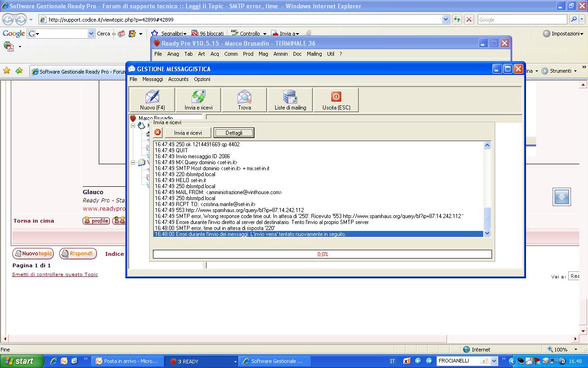
Task: Click the IE back arrow button
Action: tap(8, 19)
